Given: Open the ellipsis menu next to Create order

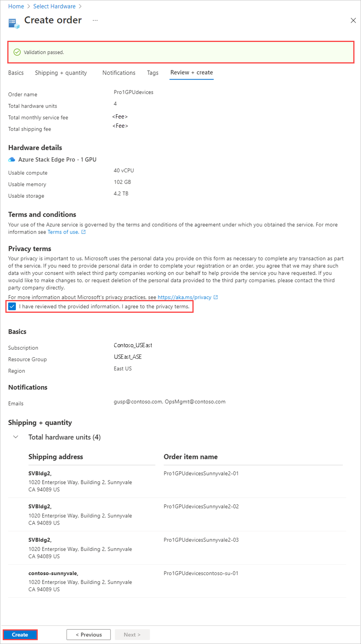Looking at the screenshot, I should tap(95, 20).
